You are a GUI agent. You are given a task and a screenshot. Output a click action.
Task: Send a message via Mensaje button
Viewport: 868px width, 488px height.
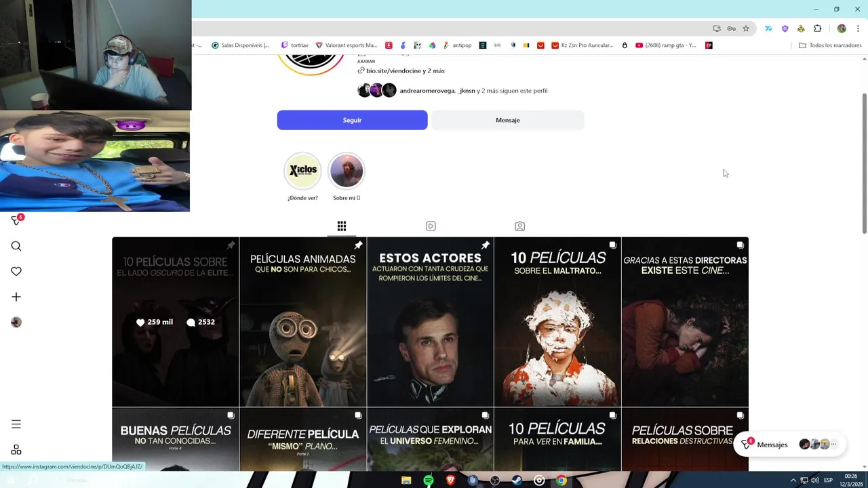507,120
